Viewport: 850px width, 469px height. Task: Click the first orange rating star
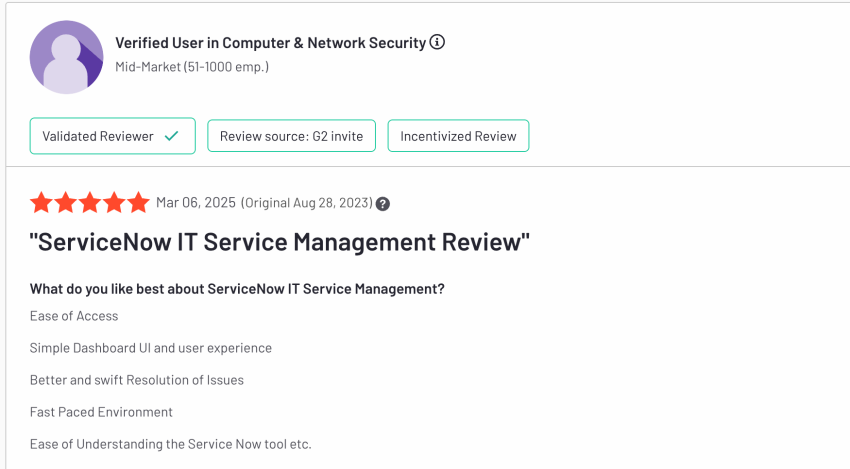41,202
